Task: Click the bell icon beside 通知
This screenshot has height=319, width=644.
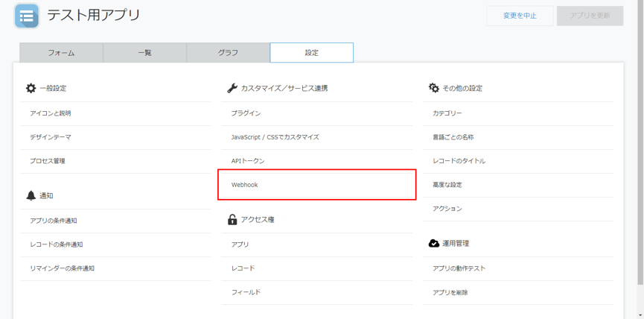Action: 31,196
